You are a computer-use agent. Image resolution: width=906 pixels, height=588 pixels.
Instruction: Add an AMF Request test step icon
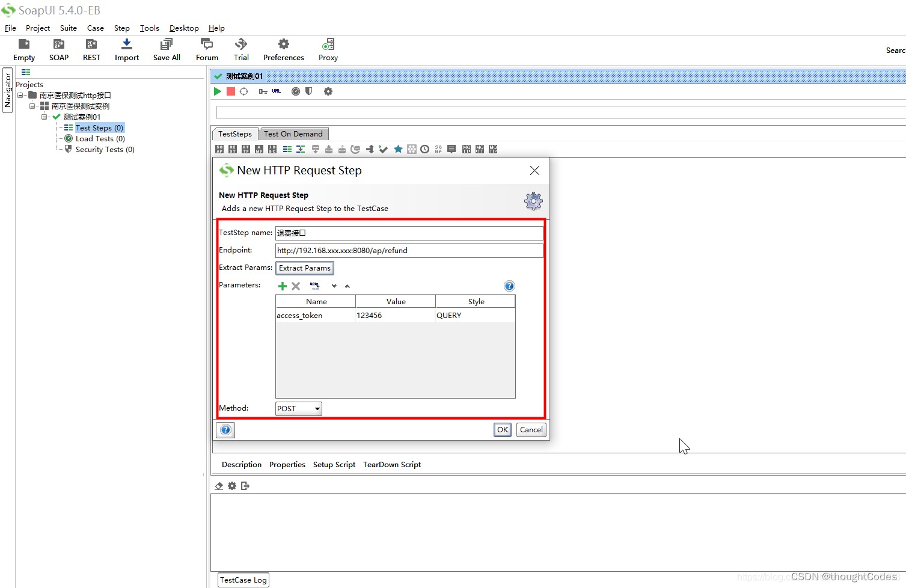click(259, 149)
